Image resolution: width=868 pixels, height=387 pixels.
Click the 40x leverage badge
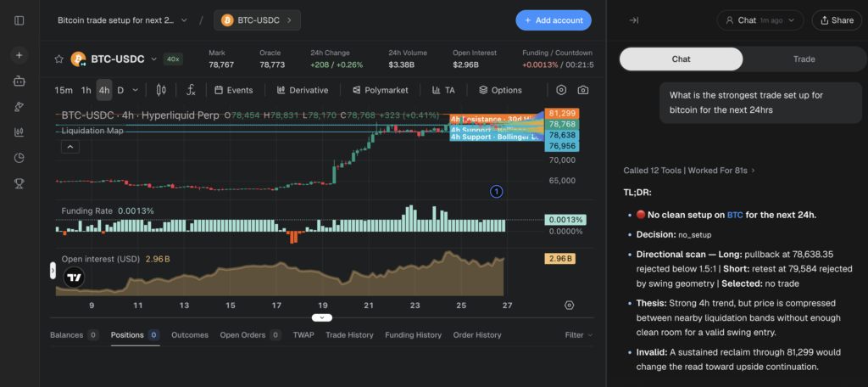(173, 59)
